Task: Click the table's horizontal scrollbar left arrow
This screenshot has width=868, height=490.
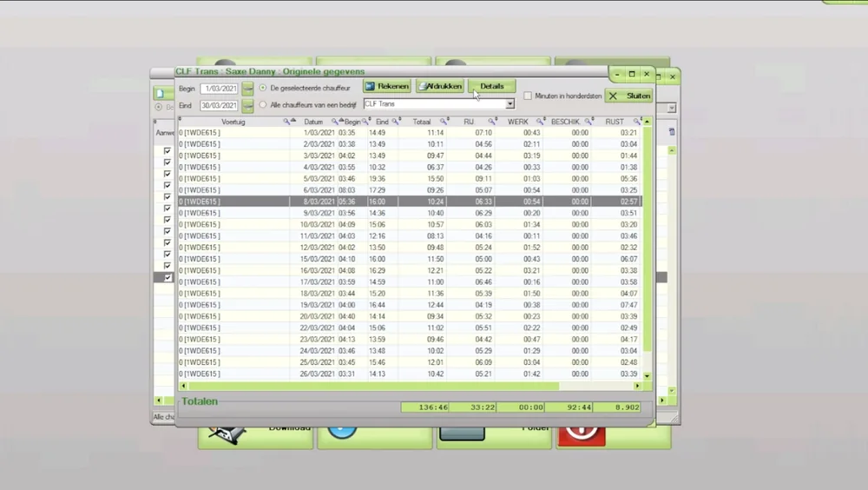Action: point(183,386)
